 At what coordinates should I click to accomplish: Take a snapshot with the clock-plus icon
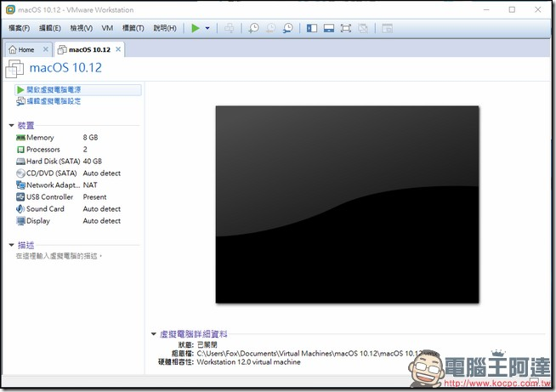(253, 28)
